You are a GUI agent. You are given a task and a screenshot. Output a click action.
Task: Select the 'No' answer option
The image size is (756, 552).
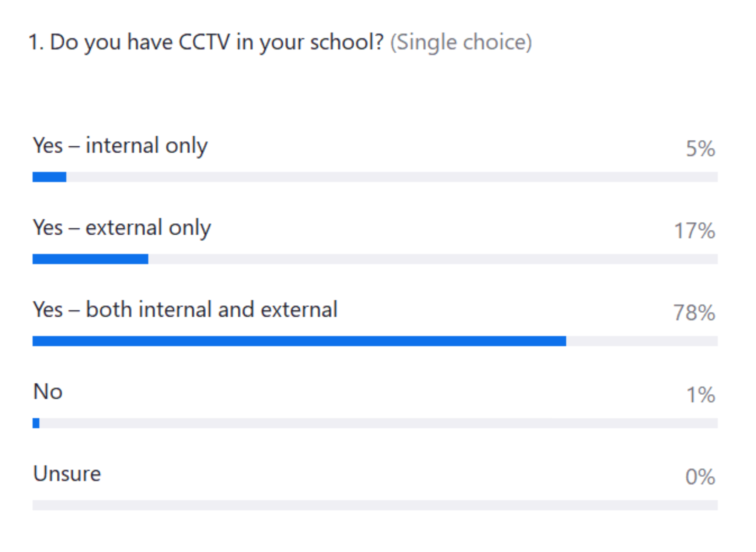[x=48, y=392]
